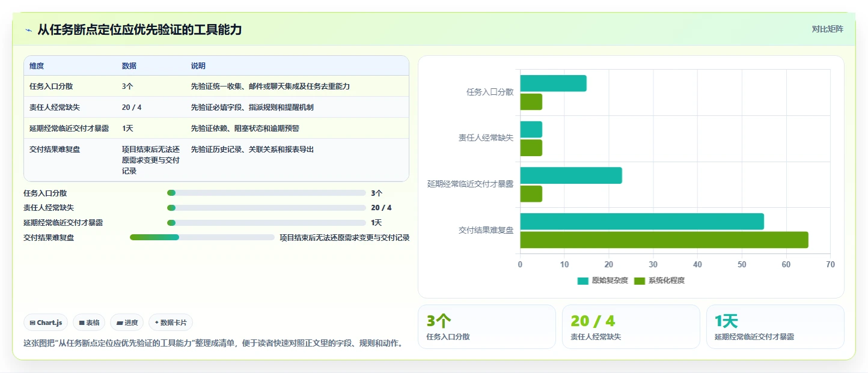The height and width of the screenshot is (373, 868).
Task: Select the 进度 tag chip
Action: pyautogui.click(x=127, y=323)
